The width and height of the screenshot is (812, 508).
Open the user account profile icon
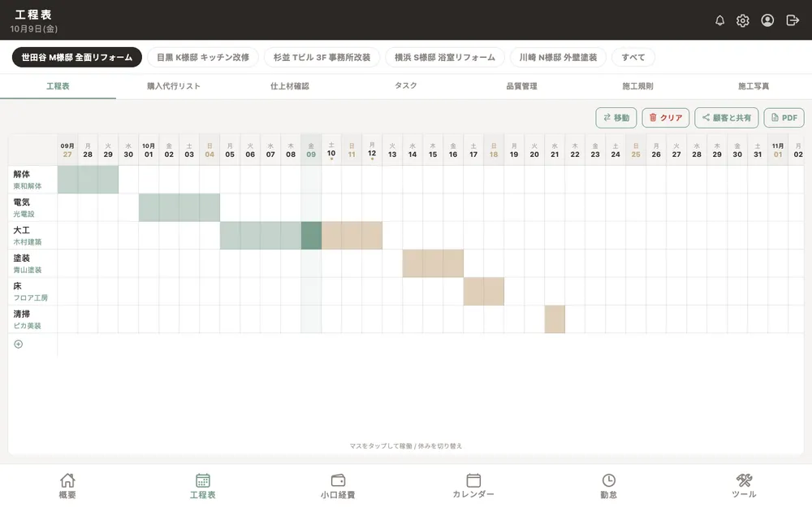click(x=767, y=20)
